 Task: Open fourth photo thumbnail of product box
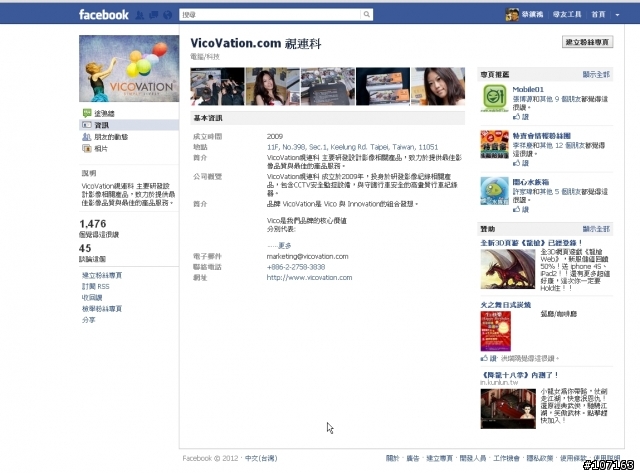tap(383, 87)
